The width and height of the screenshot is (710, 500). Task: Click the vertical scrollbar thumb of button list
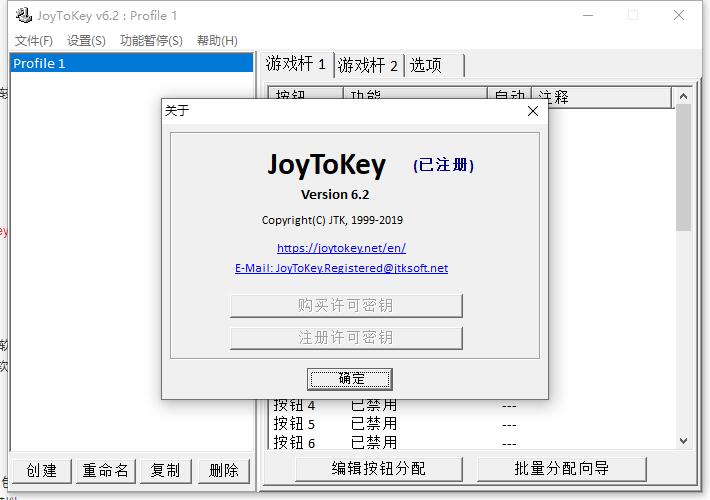click(x=684, y=168)
